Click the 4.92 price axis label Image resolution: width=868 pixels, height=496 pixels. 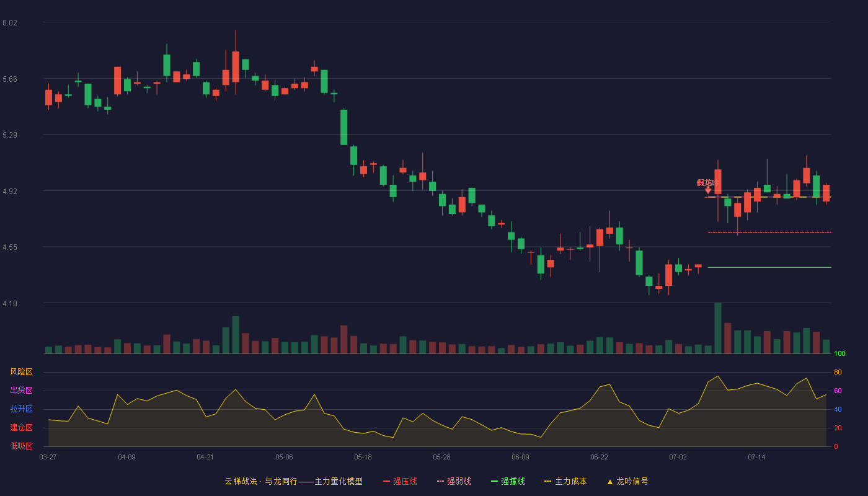(x=10, y=192)
